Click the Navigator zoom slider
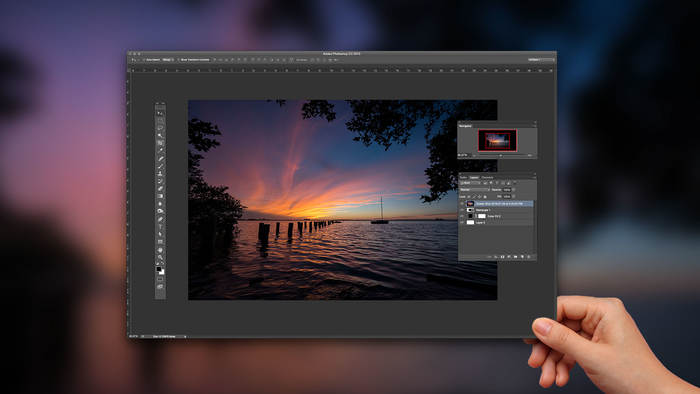This screenshot has height=394, width=700. (501, 155)
